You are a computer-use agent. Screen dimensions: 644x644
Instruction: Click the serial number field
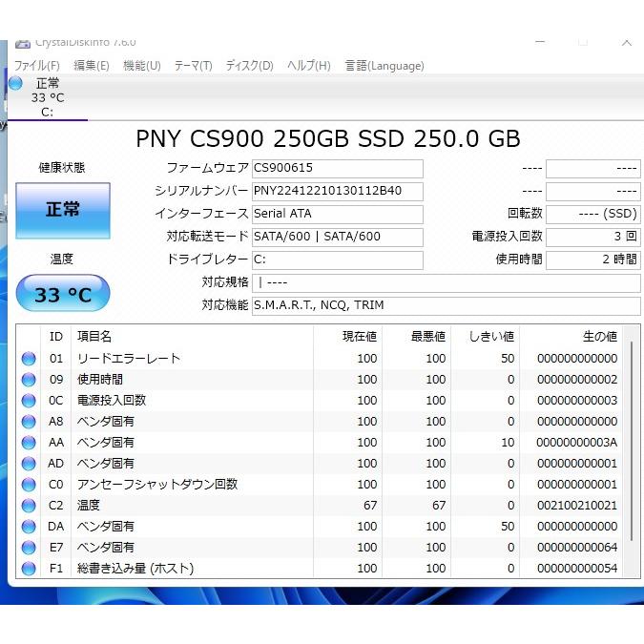[x=337, y=192]
